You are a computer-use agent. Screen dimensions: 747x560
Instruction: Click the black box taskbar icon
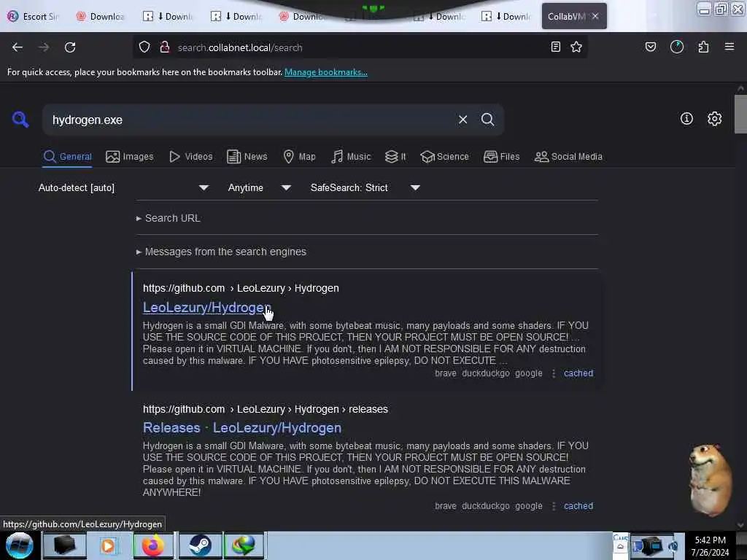click(x=65, y=545)
